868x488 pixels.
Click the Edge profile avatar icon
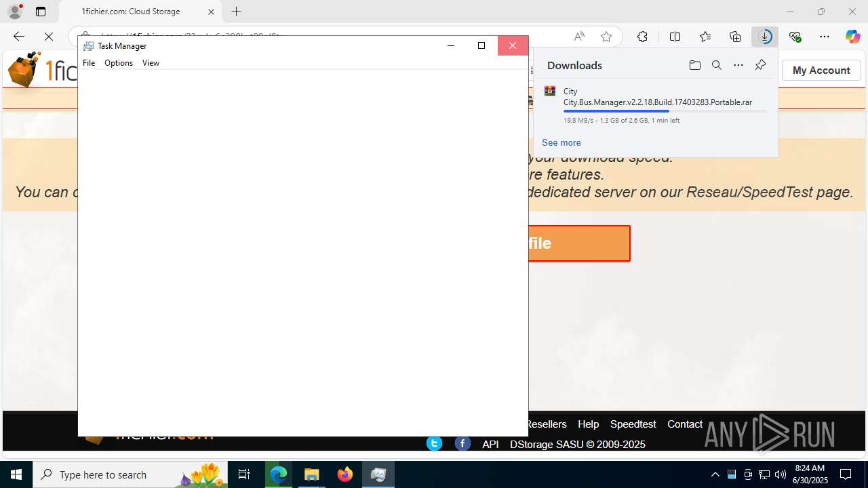(x=15, y=12)
